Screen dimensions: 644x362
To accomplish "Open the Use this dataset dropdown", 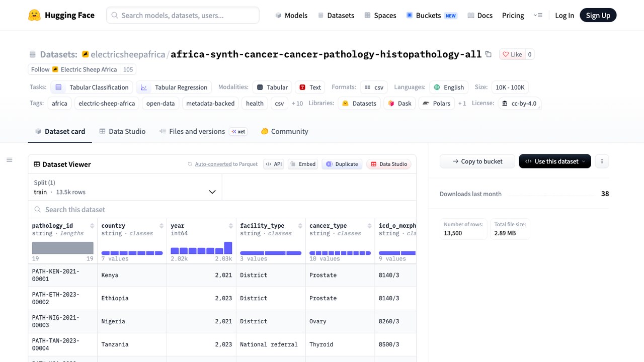I will click(555, 161).
